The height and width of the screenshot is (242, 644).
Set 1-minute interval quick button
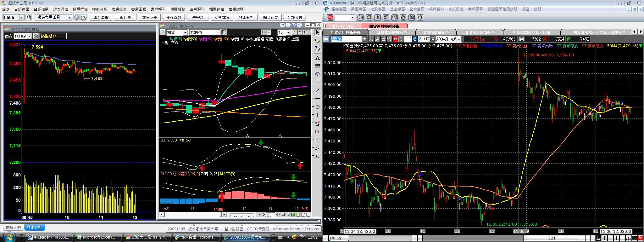pyautogui.click(x=295, y=32)
